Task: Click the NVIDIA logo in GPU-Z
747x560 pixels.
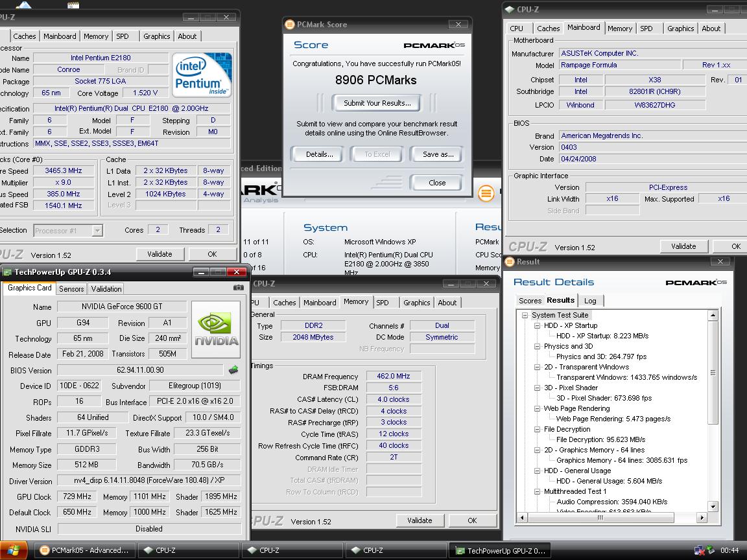Action: [217, 329]
